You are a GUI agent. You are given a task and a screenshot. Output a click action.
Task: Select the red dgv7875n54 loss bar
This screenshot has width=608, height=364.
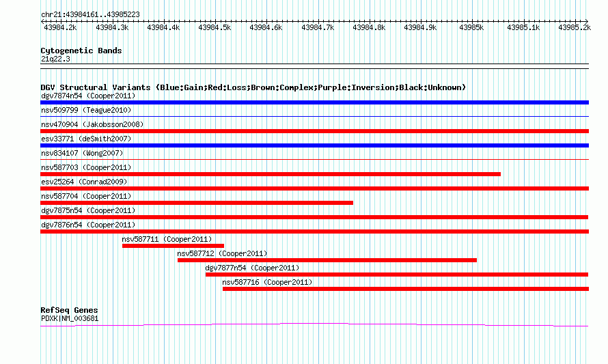click(314, 217)
